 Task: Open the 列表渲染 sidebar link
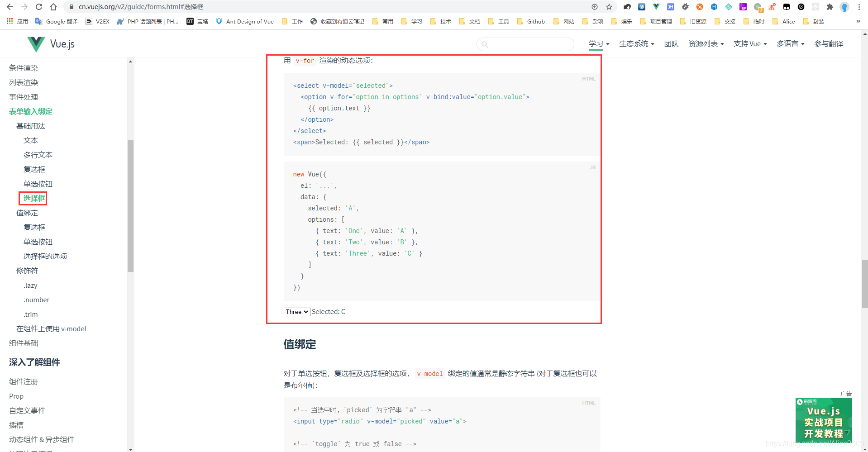coord(23,82)
